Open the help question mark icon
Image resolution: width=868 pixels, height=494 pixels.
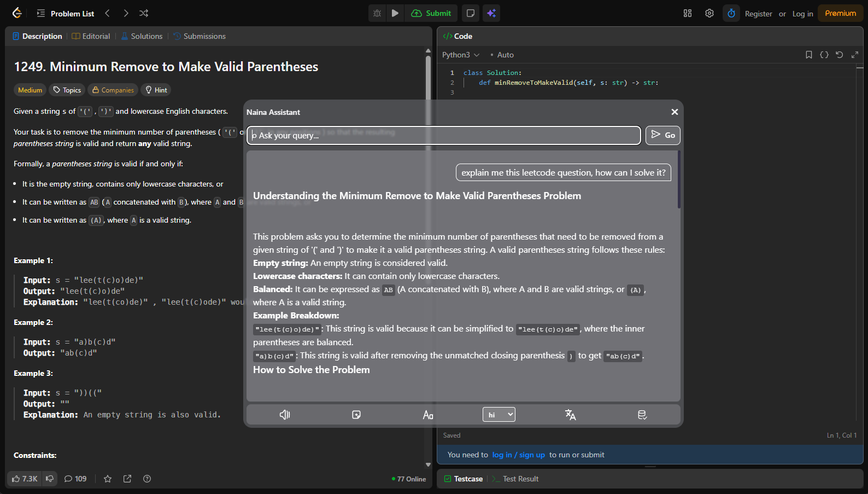147,479
